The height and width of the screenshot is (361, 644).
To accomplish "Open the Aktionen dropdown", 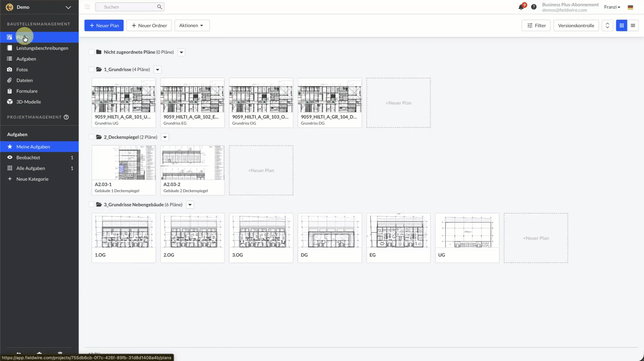I will [192, 25].
